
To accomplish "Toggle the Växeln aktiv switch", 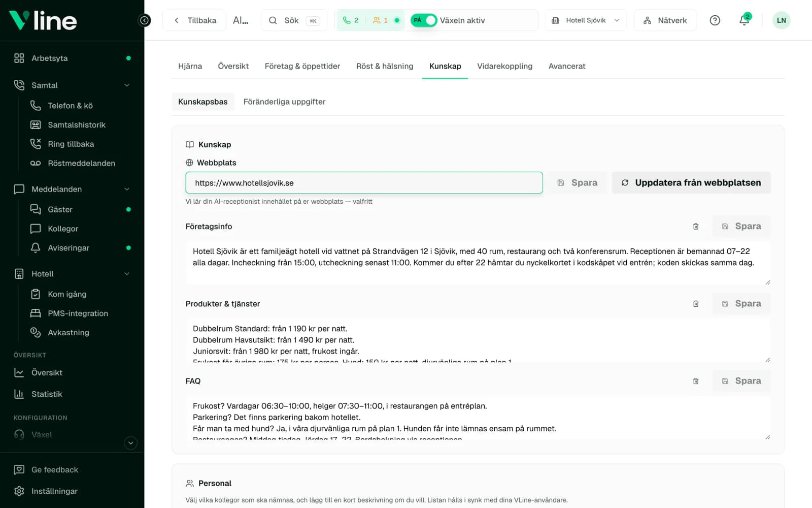I will pos(424,20).
